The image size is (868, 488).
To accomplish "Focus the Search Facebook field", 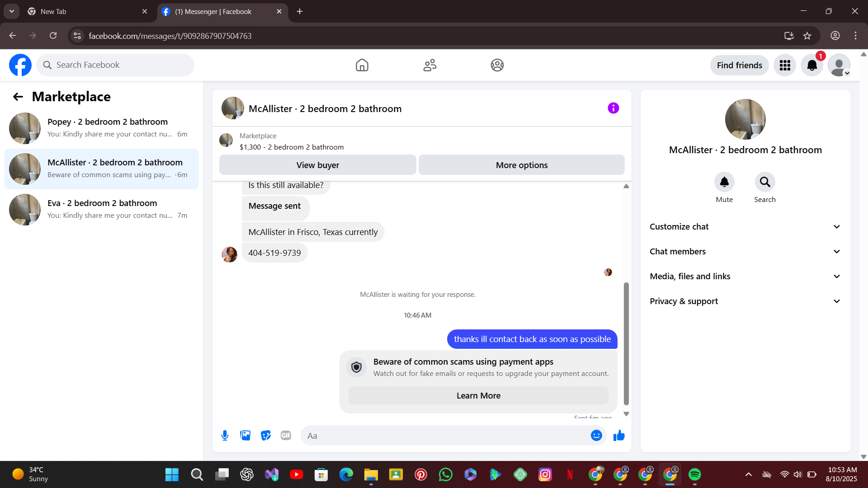I will pyautogui.click(x=115, y=65).
